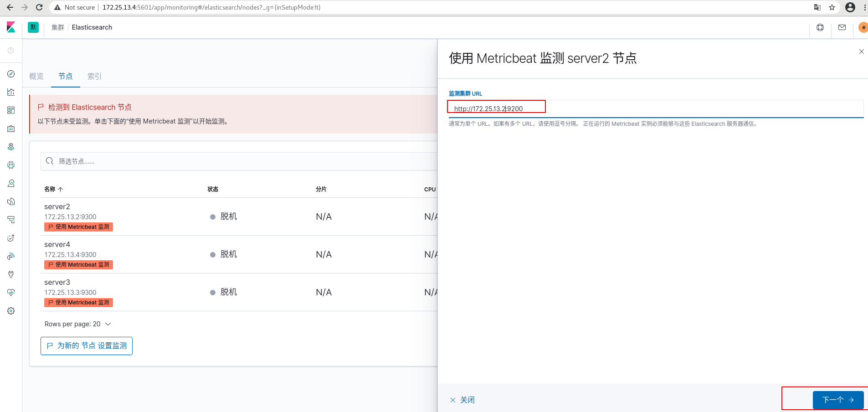
Task: Close the Metricbeat flyout with X icon
Action: click(861, 51)
